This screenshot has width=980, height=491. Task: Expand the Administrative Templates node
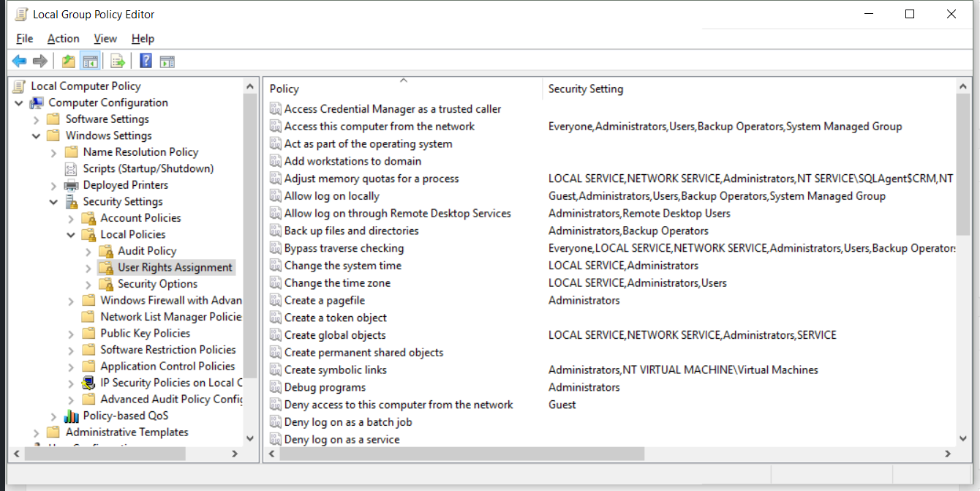tap(36, 432)
